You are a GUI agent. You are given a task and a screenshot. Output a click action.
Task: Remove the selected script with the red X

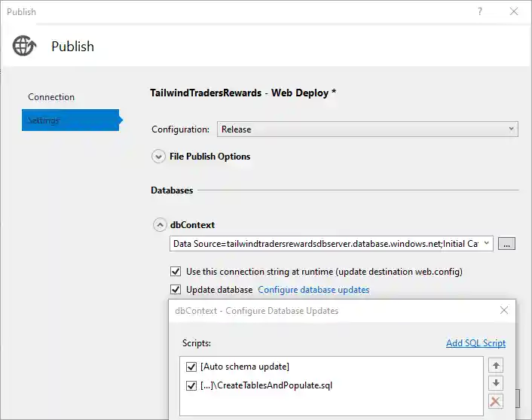coord(496,401)
